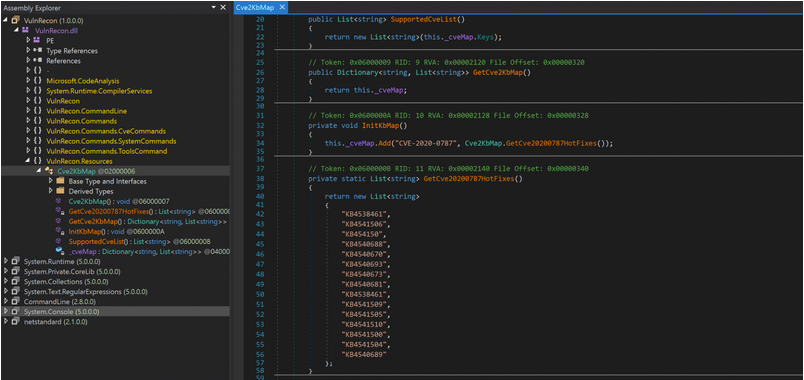This screenshot has width=804, height=380.
Task: Expand the System.Collections (5.0.0.0) assembly
Action: (5, 282)
